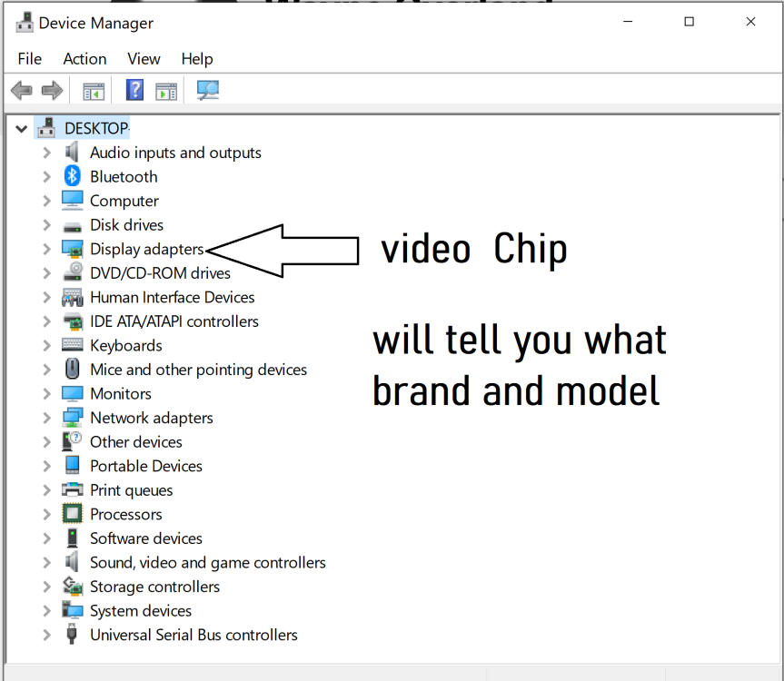The image size is (784, 681).
Task: Click the Forward arrow toolbar icon
Action: [52, 90]
